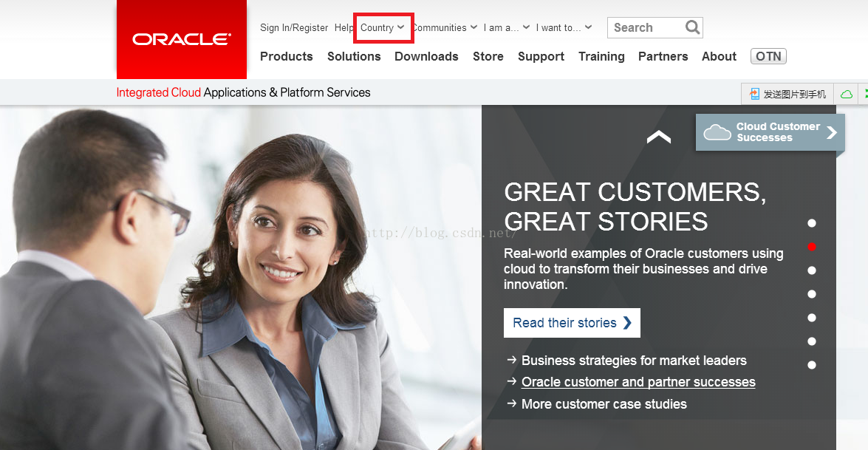Click the magnifying glass search icon
868x450 pixels.
692,27
